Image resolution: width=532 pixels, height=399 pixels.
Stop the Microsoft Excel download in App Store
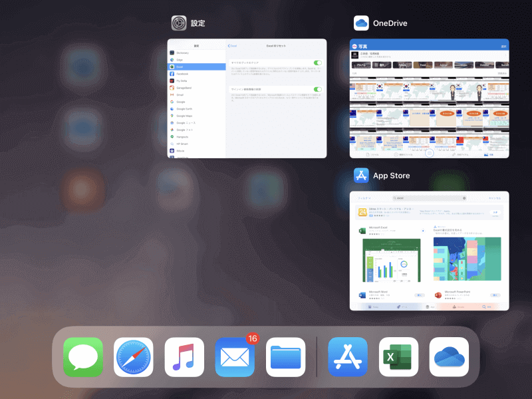click(423, 231)
